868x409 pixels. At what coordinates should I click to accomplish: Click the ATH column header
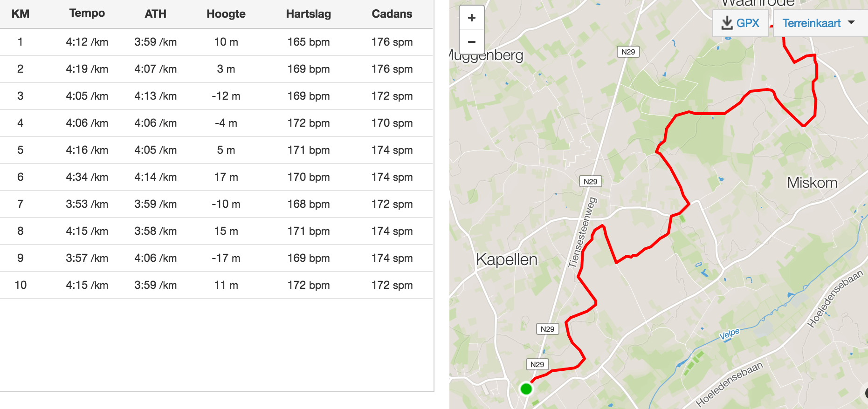[x=156, y=14]
